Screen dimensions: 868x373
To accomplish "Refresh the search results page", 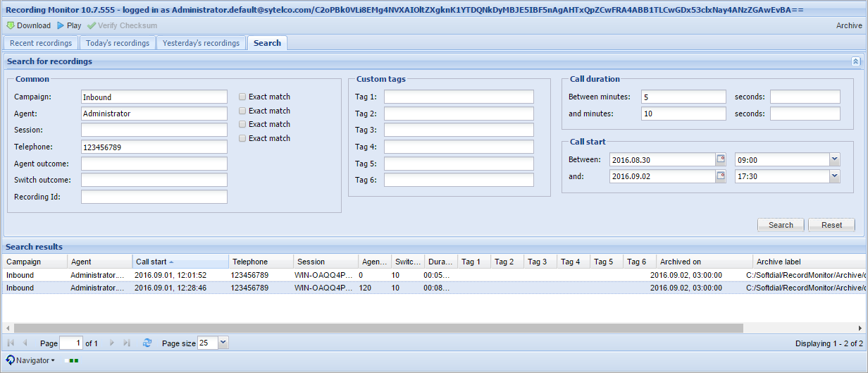I will 147,343.
